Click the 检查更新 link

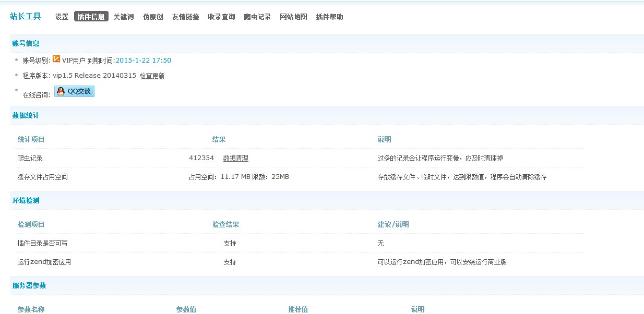point(152,76)
